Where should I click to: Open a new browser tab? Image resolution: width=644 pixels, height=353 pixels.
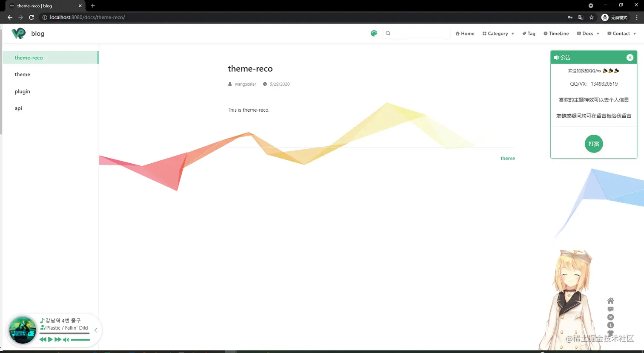(93, 6)
